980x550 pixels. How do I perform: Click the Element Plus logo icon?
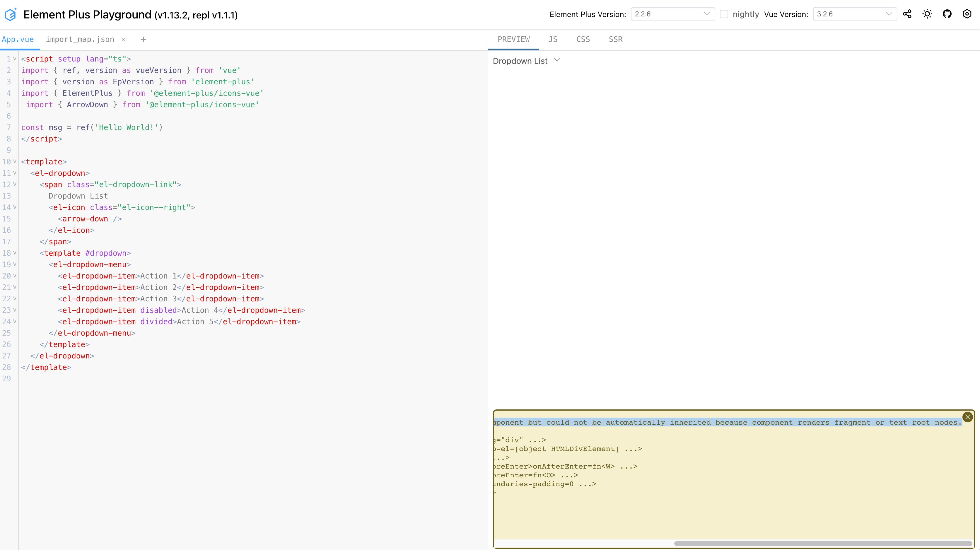click(11, 14)
